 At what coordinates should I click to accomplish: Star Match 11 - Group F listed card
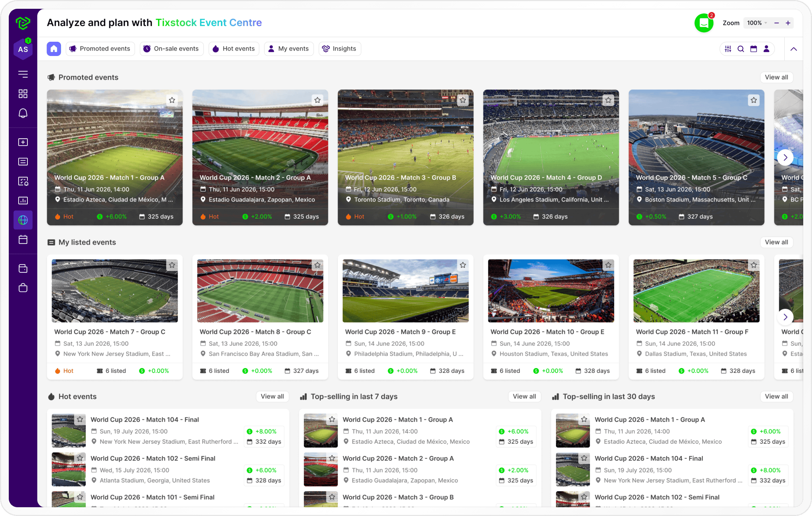pyautogui.click(x=754, y=265)
